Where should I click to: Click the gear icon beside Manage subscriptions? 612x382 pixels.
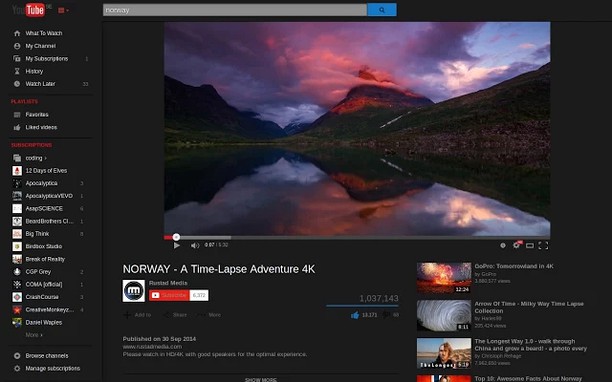pos(17,368)
